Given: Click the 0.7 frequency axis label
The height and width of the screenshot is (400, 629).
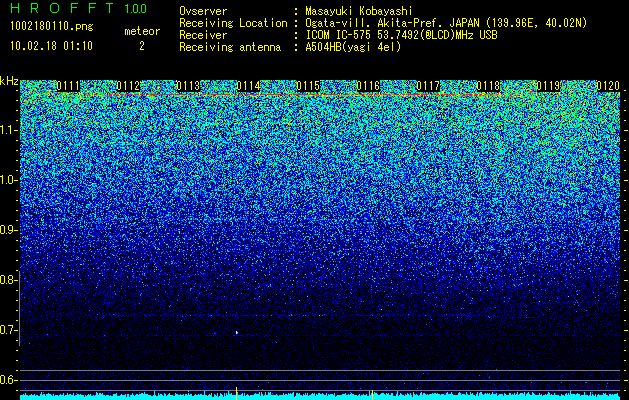Looking at the screenshot, I should (x=8, y=330).
